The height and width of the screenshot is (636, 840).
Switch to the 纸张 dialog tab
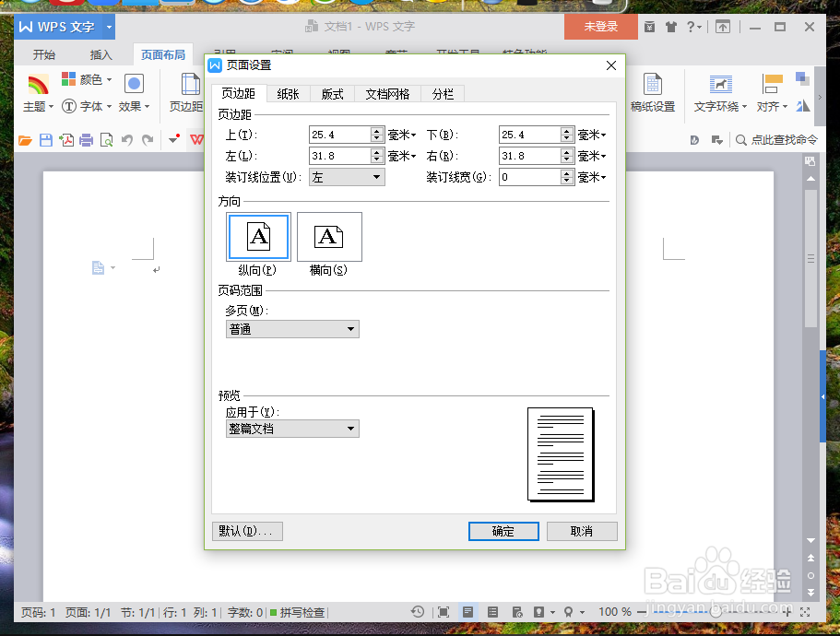[288, 94]
